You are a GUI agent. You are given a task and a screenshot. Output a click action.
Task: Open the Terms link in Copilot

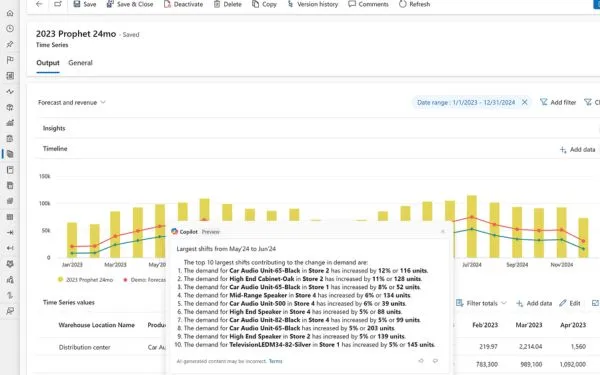tap(276, 361)
